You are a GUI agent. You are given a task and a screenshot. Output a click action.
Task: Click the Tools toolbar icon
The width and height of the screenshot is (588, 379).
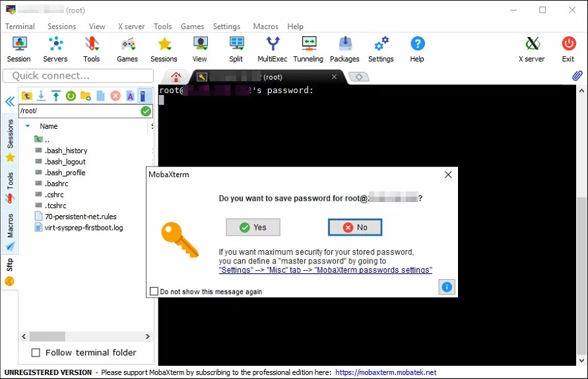[92, 49]
